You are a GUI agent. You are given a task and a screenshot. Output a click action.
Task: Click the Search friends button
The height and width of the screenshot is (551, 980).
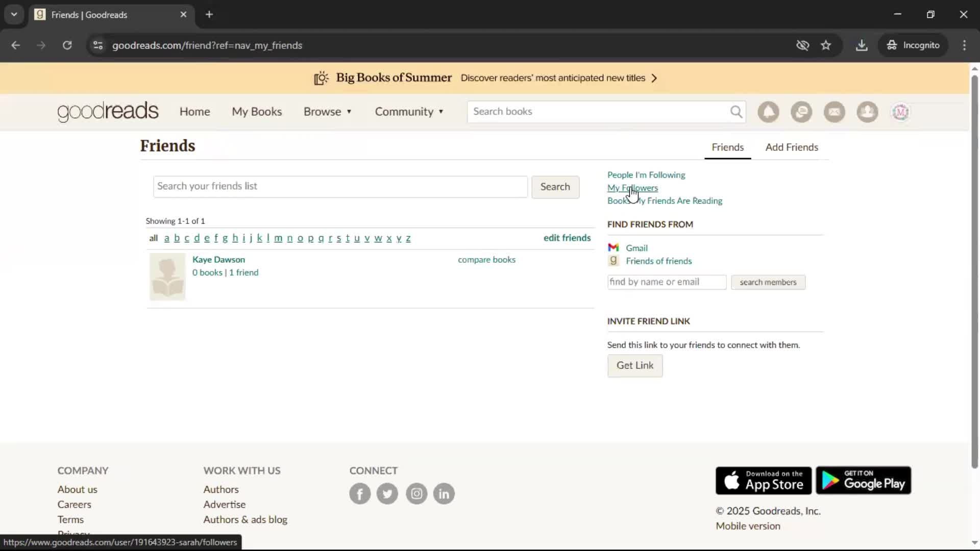pos(555,187)
